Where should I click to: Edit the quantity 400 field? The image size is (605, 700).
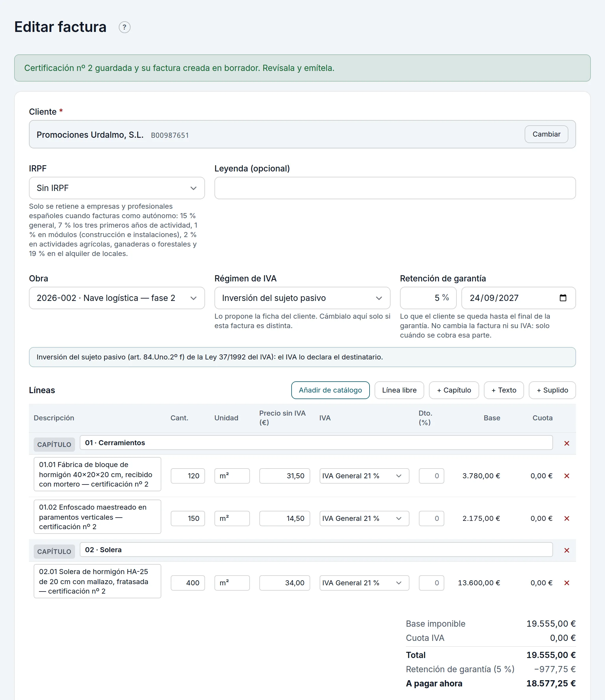188,583
